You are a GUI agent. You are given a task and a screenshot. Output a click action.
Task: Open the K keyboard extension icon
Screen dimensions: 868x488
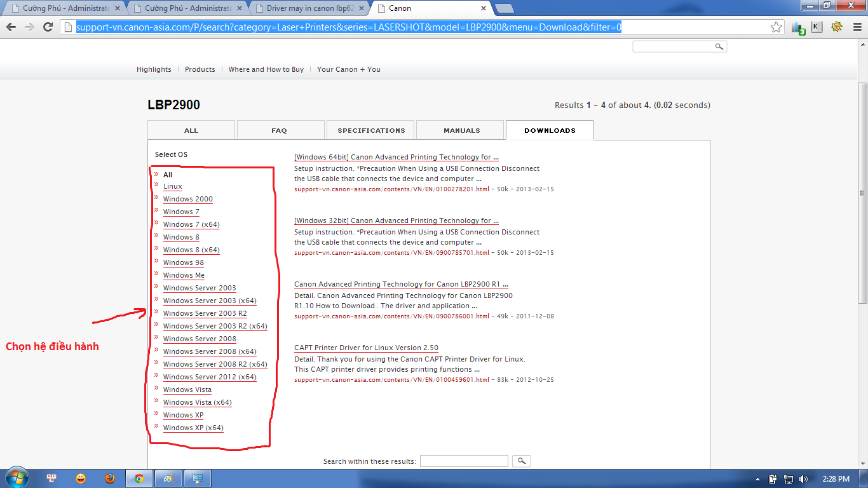click(817, 27)
